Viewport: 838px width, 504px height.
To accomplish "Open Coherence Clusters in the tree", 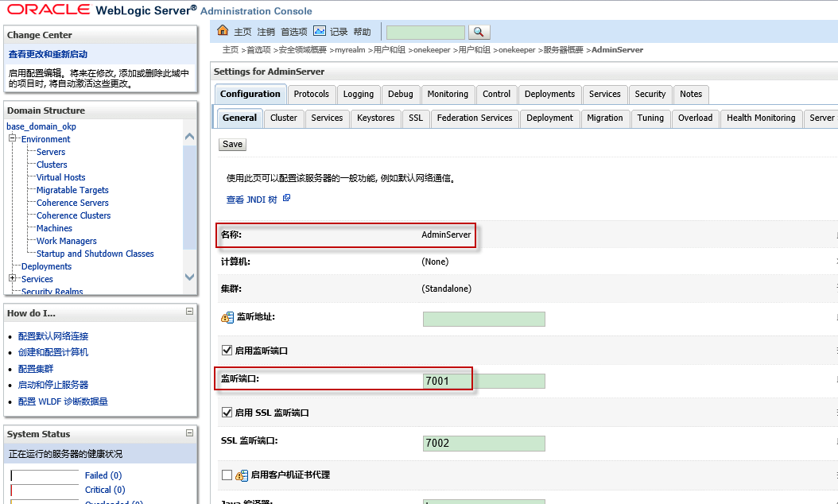I will 74,216.
